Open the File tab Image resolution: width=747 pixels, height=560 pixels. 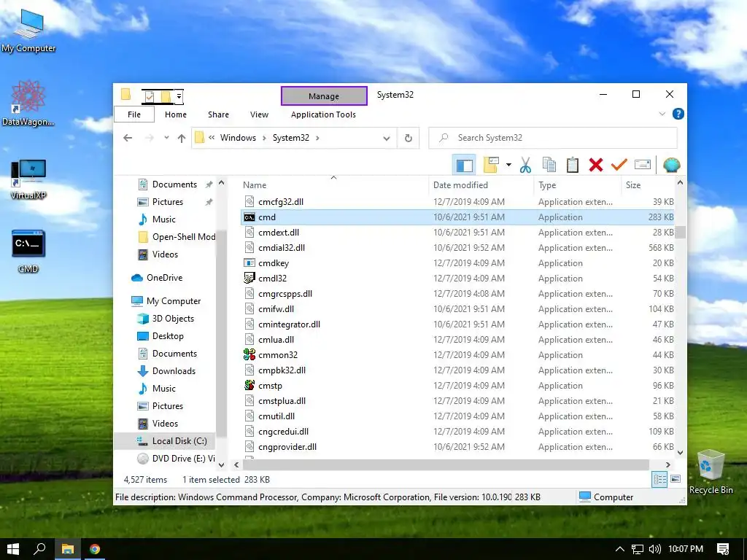[134, 114]
